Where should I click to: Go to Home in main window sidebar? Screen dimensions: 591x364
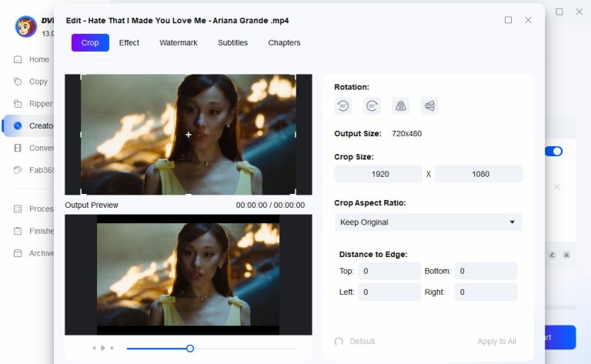pos(33,59)
